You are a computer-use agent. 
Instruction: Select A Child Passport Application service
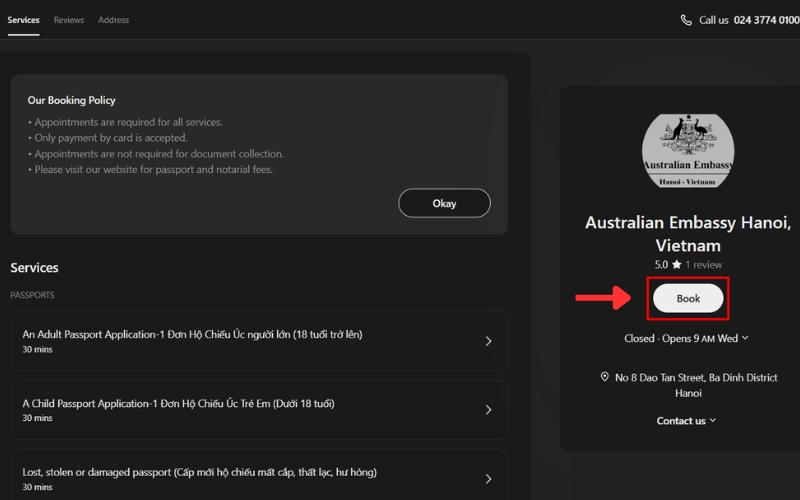pos(178,404)
